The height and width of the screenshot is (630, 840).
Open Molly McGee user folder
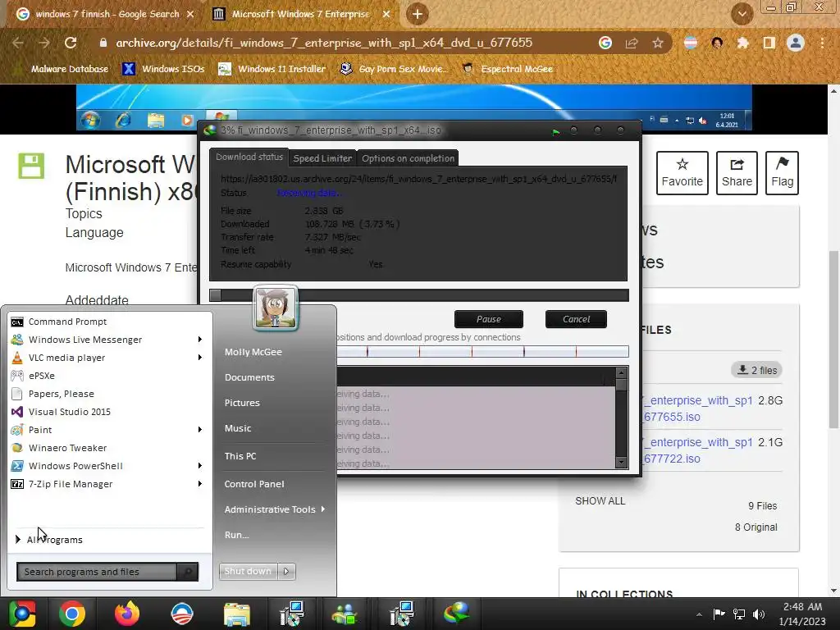coord(253,352)
